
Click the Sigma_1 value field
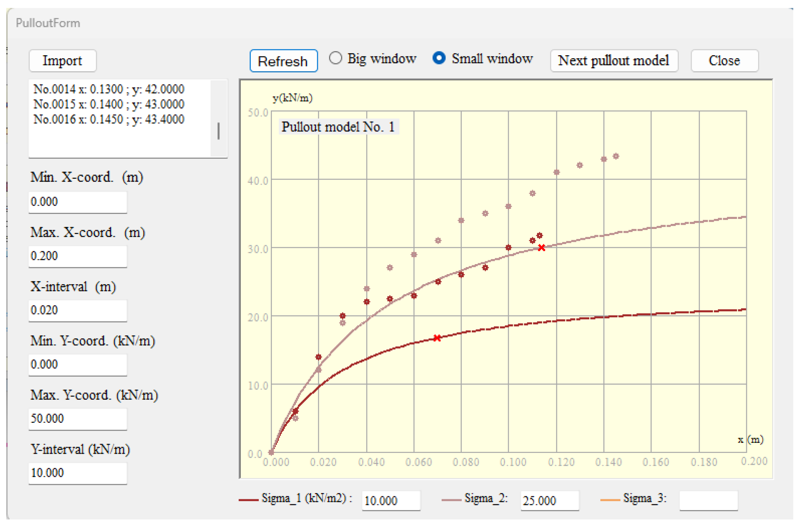click(391, 501)
